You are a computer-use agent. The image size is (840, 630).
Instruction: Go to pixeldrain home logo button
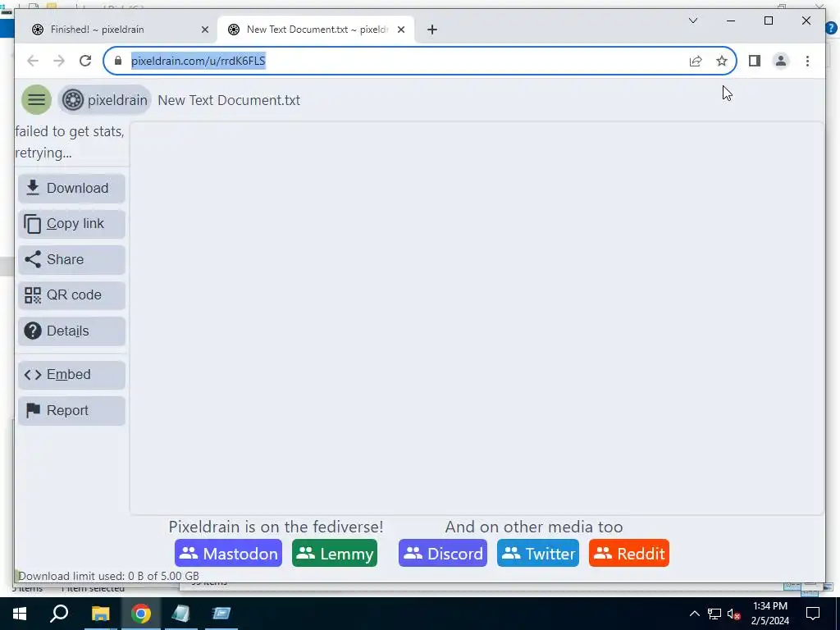point(105,99)
